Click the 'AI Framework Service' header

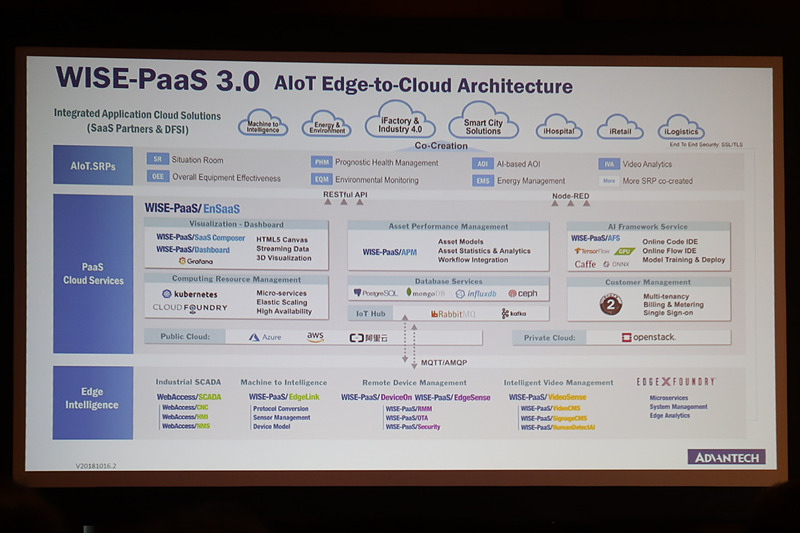648,226
